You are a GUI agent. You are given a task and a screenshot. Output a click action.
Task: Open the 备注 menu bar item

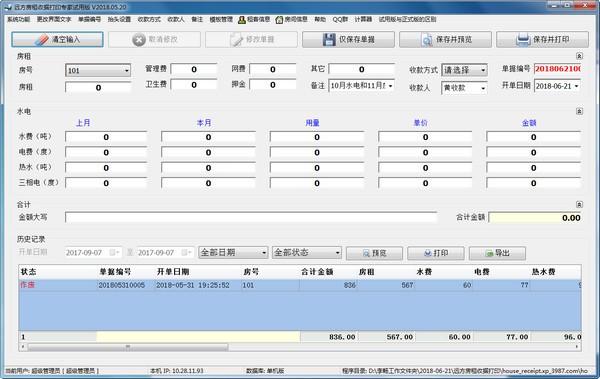[x=197, y=20]
